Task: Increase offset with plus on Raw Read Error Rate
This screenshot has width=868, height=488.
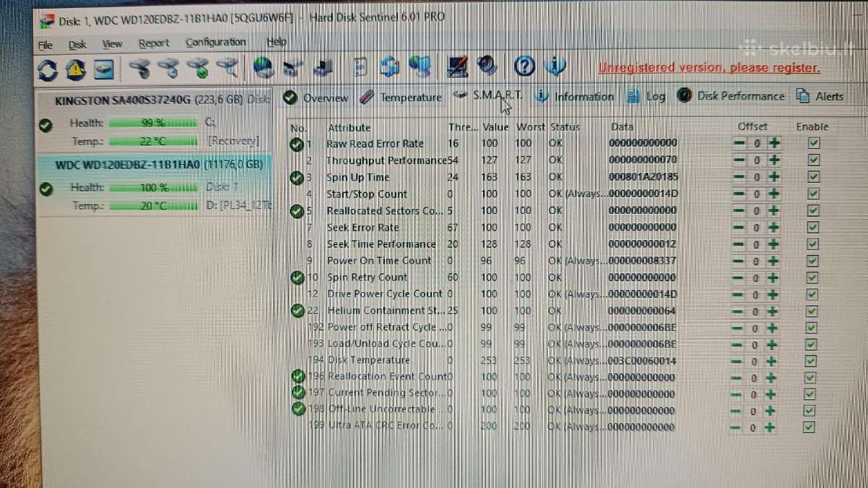Action: (774, 143)
